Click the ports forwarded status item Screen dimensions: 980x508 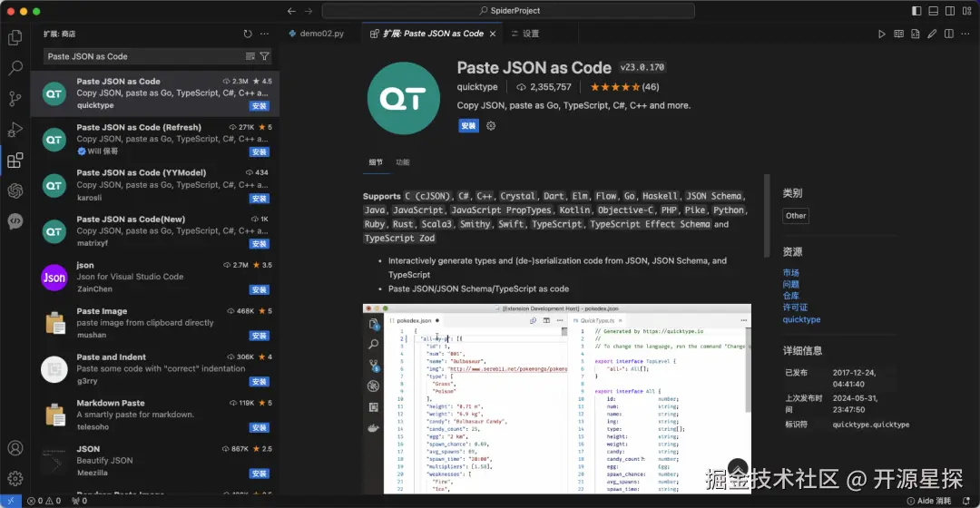point(79,501)
